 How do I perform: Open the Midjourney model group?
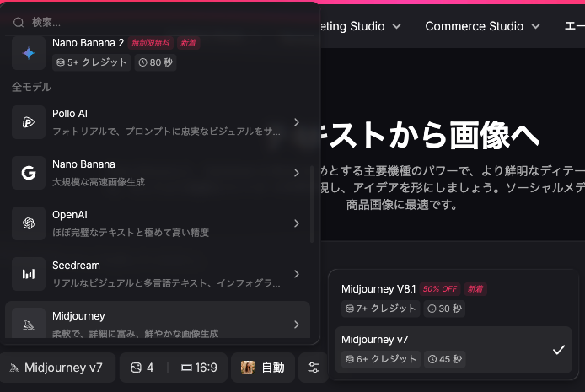(x=158, y=320)
